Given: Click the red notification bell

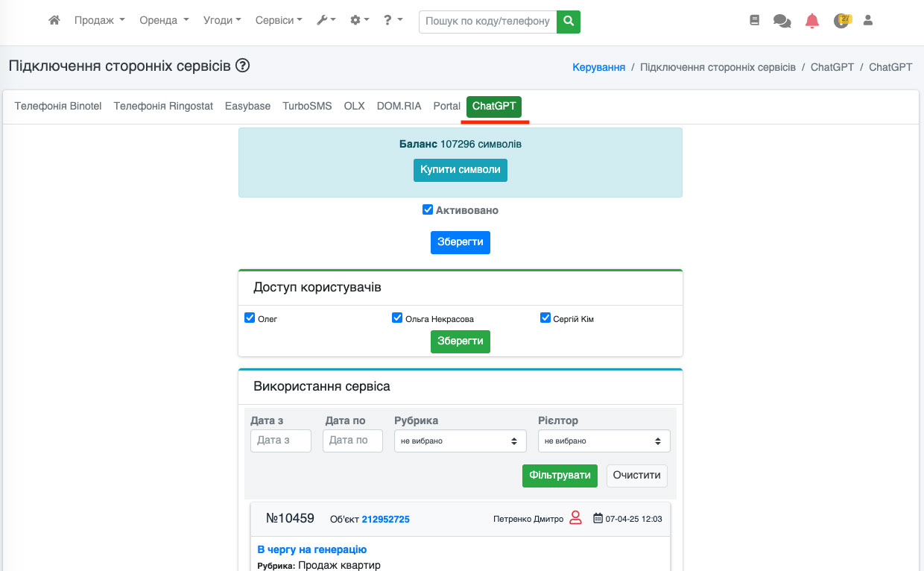Looking at the screenshot, I should 812,21.
